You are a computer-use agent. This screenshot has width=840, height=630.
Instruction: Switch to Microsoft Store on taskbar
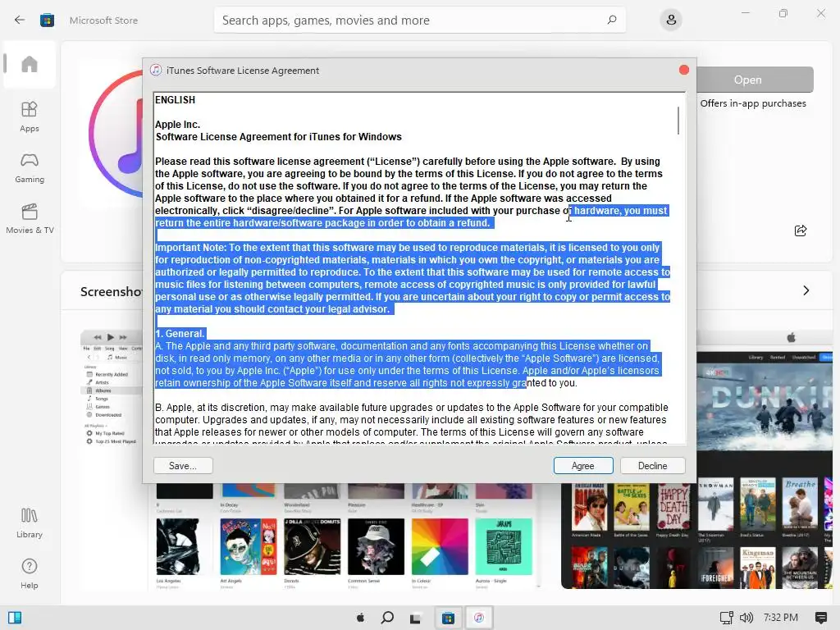click(449, 618)
